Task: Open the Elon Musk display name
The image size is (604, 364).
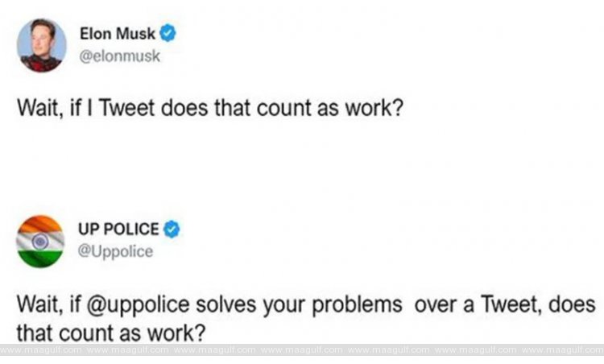Action: 118,34
